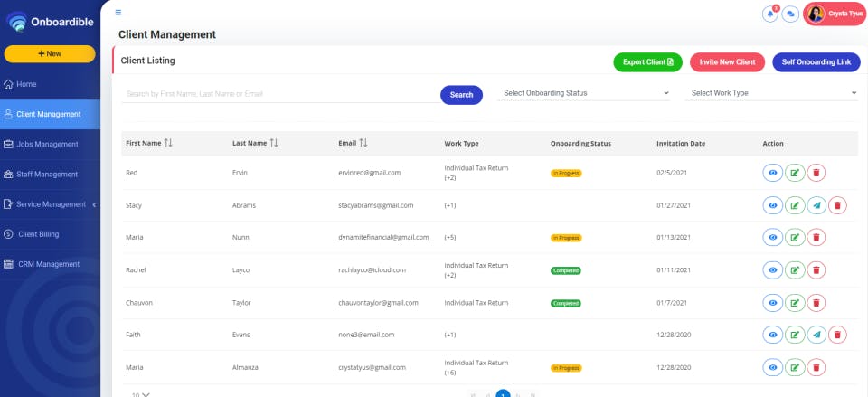Edit Chauvon Taylor client record

point(795,303)
